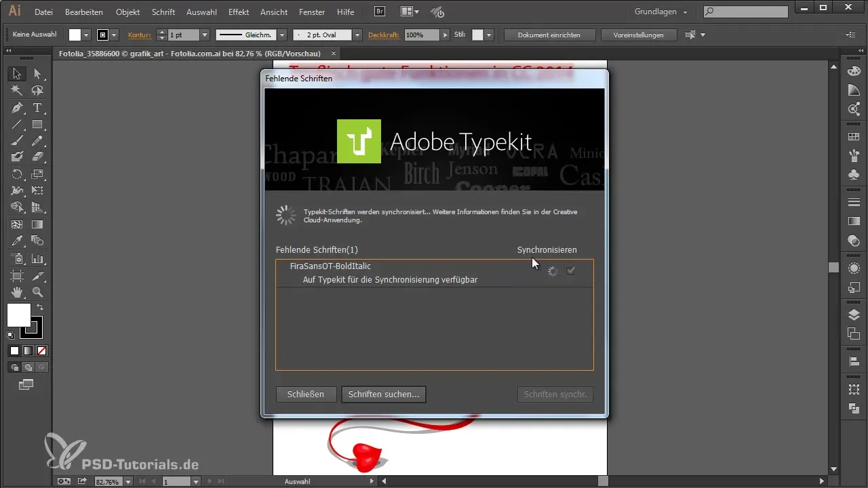This screenshot has height=488, width=868.
Task: Click the Schriften suchen... button
Action: (x=384, y=394)
